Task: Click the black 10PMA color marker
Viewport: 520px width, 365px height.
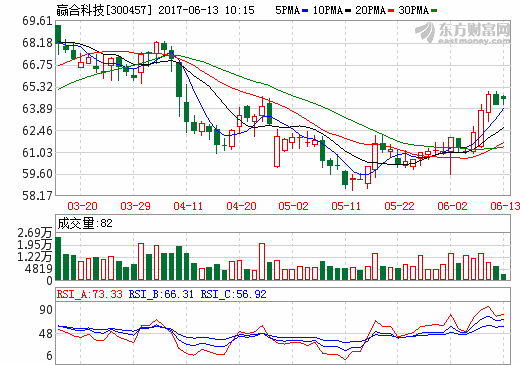Action: click(x=348, y=11)
